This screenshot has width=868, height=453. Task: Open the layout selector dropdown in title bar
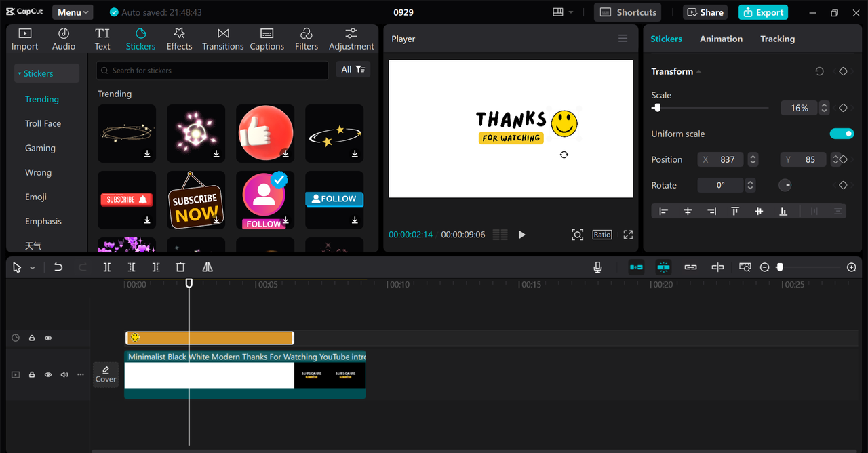coord(562,12)
